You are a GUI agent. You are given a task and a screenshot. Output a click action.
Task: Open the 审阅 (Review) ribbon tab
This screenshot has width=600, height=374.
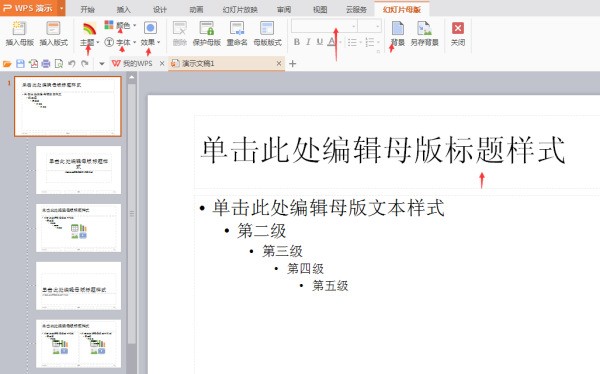[284, 9]
